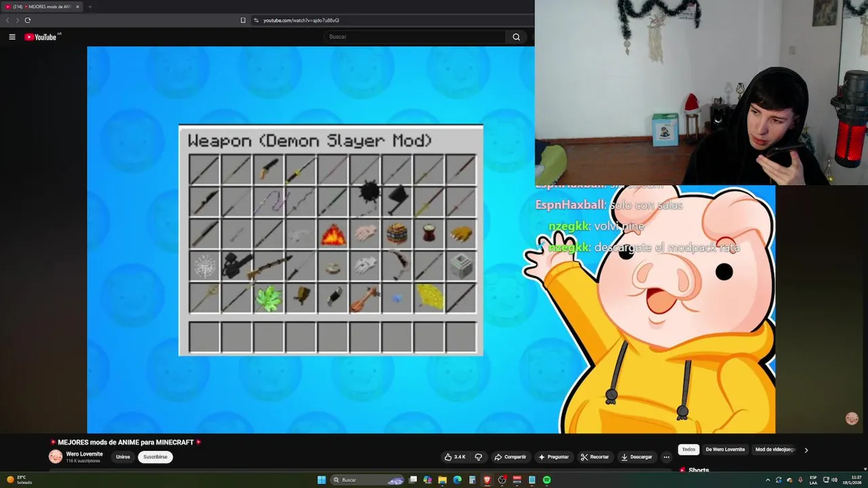Download the video with Descargar
Screen dimensions: 868x488
[x=637, y=457]
